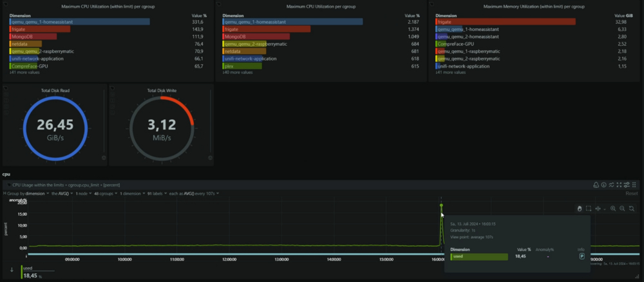Viewport: 644px width, 282px height.
Task: Grab the chart drag-handle grid icon
Action: (634, 185)
